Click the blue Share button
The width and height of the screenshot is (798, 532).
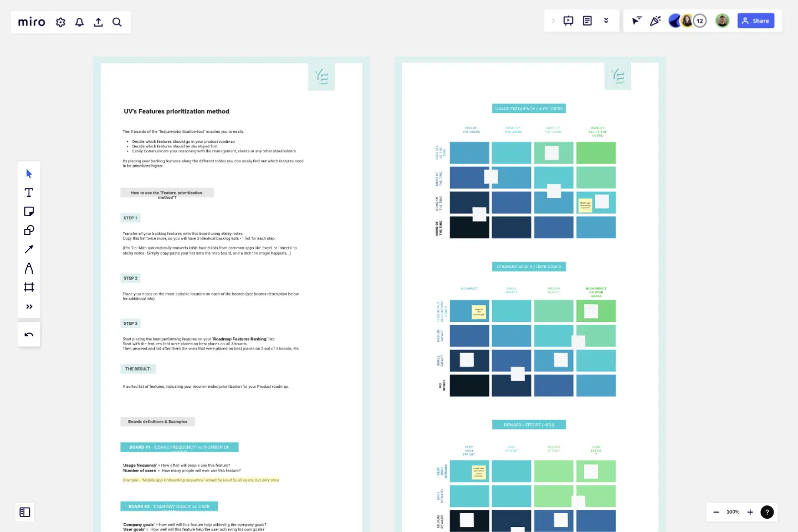point(755,21)
